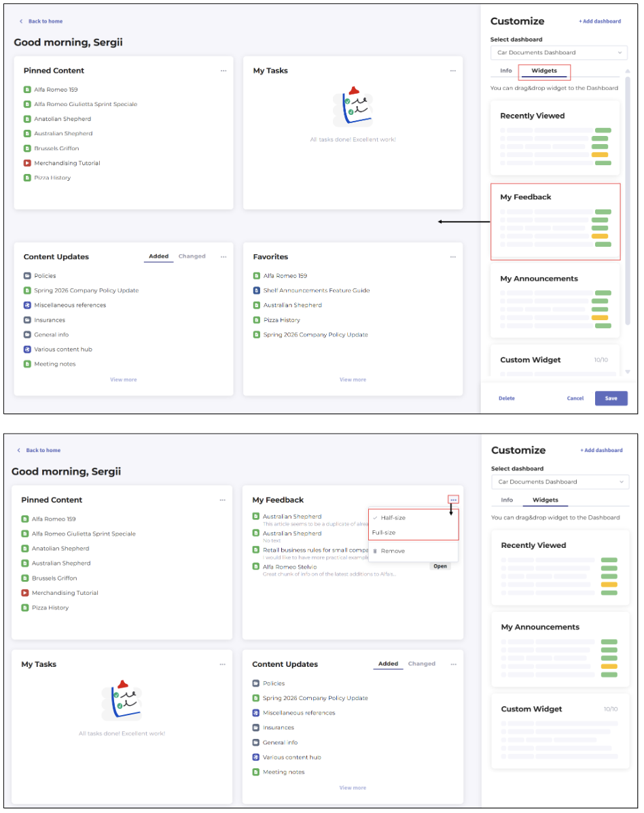Open Content Updates ellipsis menu in upper screenshot
This screenshot has height=813, width=644.
coord(223,257)
